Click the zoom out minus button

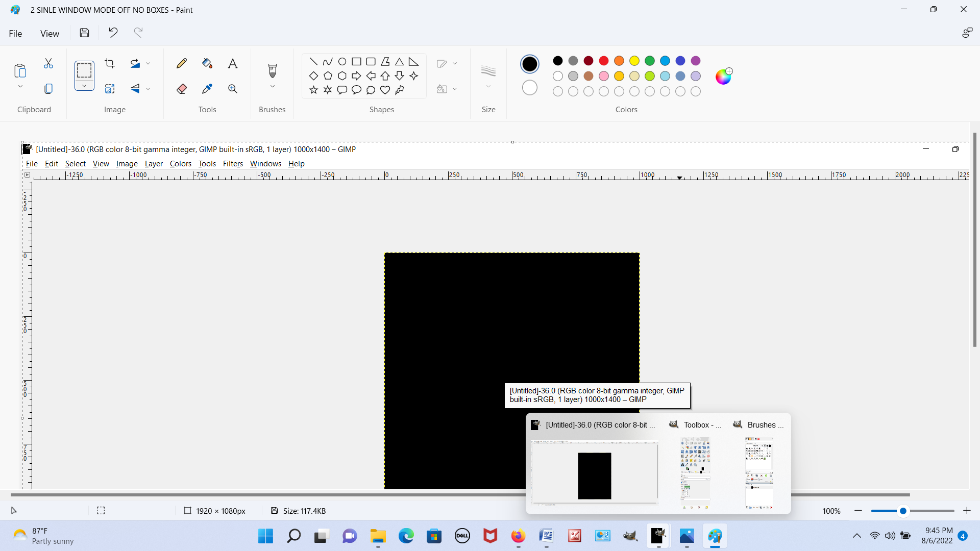[858, 511]
